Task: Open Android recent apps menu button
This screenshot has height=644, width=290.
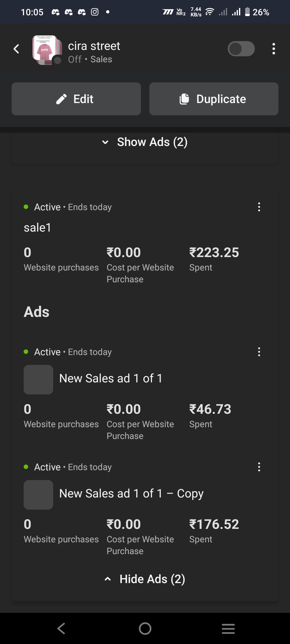Action: click(x=228, y=628)
